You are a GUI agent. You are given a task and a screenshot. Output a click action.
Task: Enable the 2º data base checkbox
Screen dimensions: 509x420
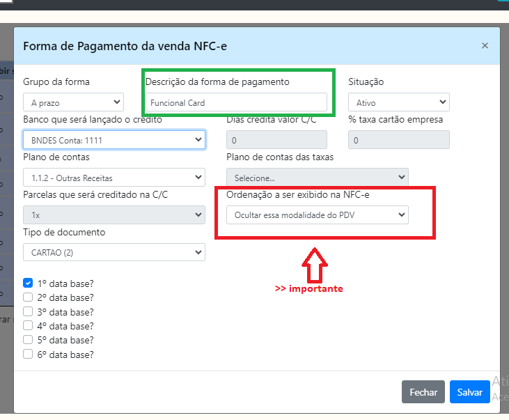click(28, 297)
